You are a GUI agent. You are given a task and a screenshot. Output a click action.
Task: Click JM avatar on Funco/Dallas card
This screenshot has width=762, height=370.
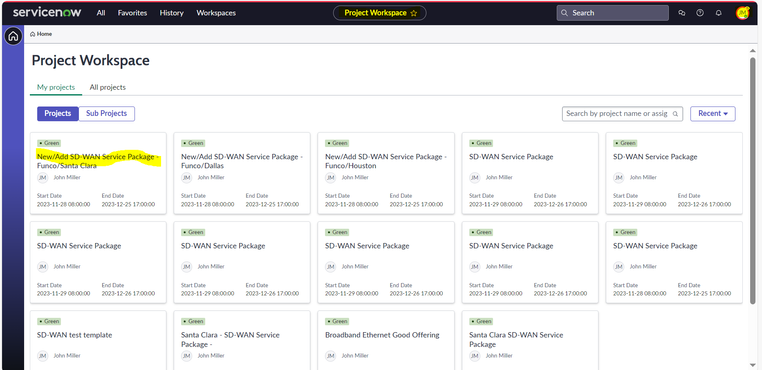[187, 177]
